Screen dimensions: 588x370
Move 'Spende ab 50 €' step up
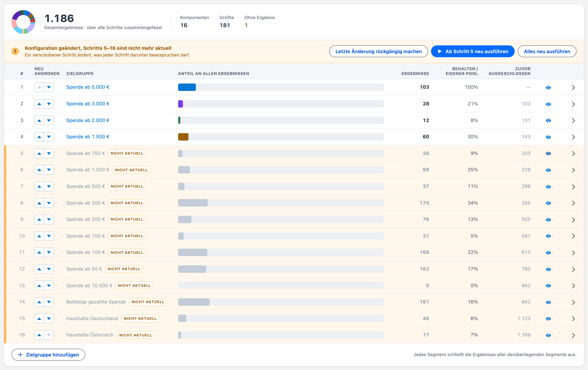click(39, 269)
